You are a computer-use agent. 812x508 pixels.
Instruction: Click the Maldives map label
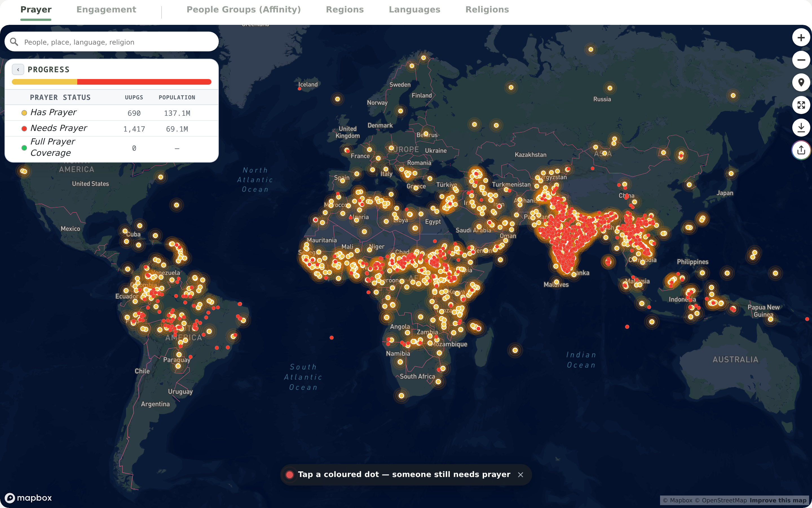(556, 284)
